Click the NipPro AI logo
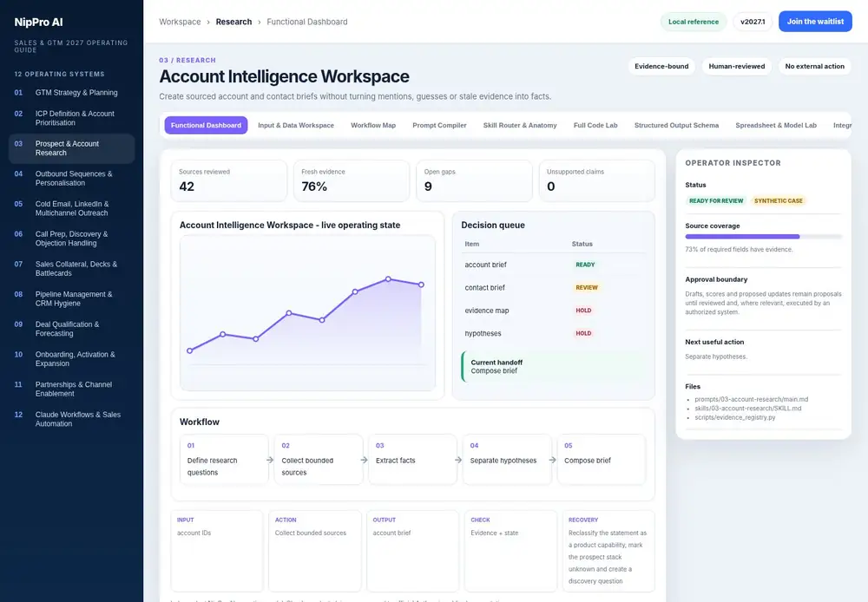The width and height of the screenshot is (868, 602). click(x=38, y=23)
